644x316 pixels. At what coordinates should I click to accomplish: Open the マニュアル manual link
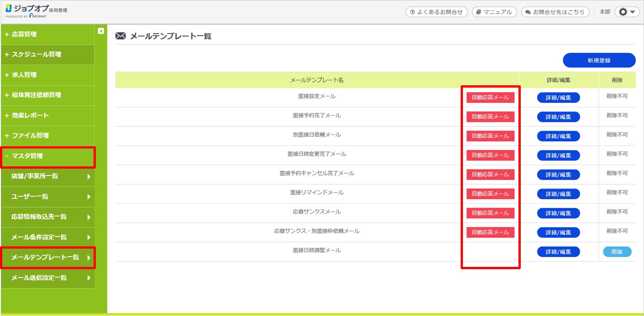click(x=494, y=12)
